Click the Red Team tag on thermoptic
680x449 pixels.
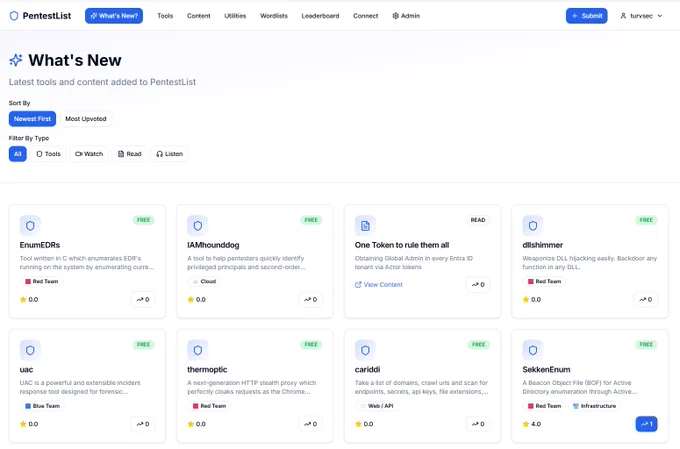coord(209,406)
